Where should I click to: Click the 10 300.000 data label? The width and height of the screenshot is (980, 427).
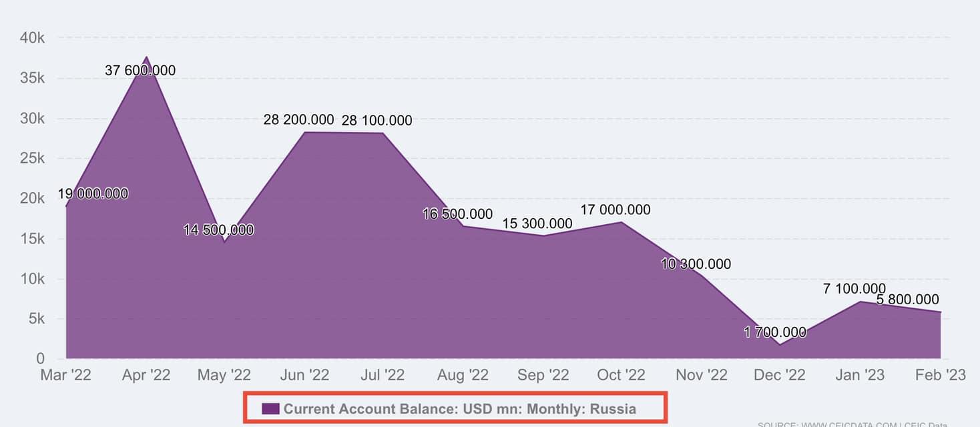[x=696, y=264]
